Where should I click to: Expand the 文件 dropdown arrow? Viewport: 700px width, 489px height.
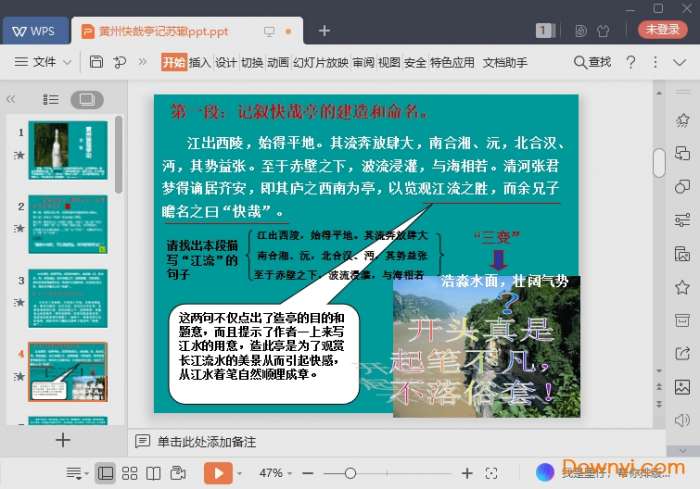pos(67,62)
